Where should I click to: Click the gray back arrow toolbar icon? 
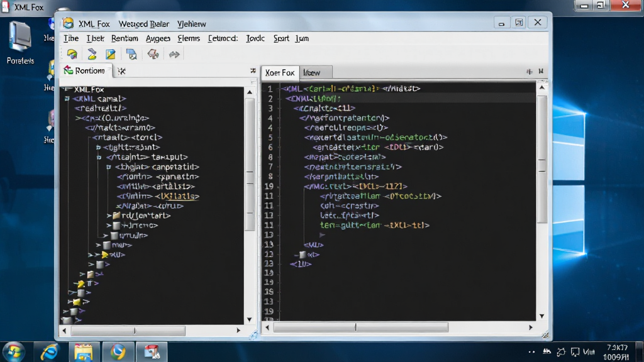point(153,54)
